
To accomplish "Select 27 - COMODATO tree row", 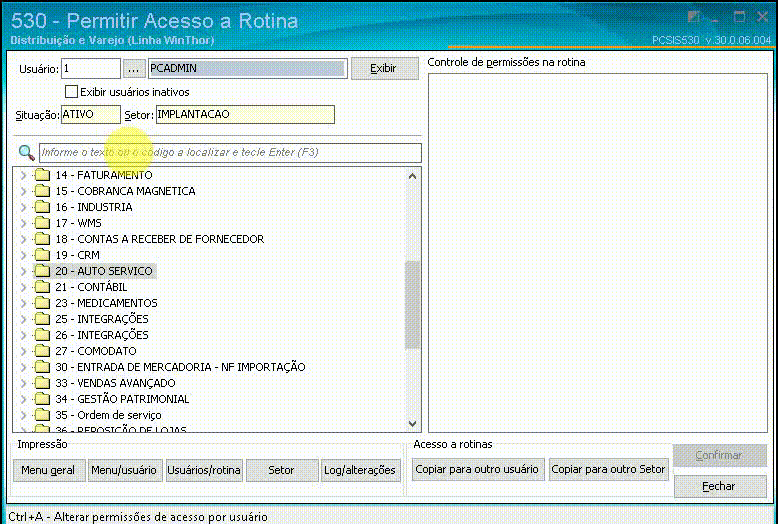I will tap(96, 351).
